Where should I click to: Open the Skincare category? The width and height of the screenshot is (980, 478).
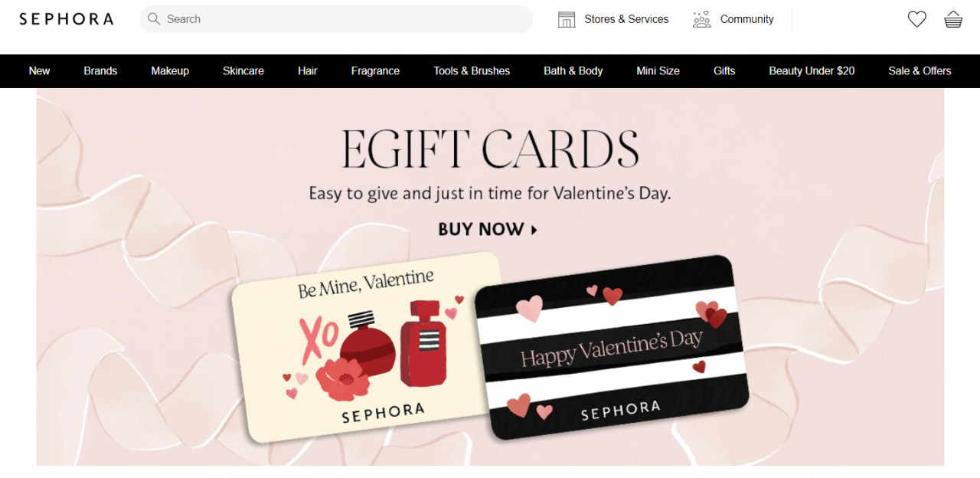(243, 70)
